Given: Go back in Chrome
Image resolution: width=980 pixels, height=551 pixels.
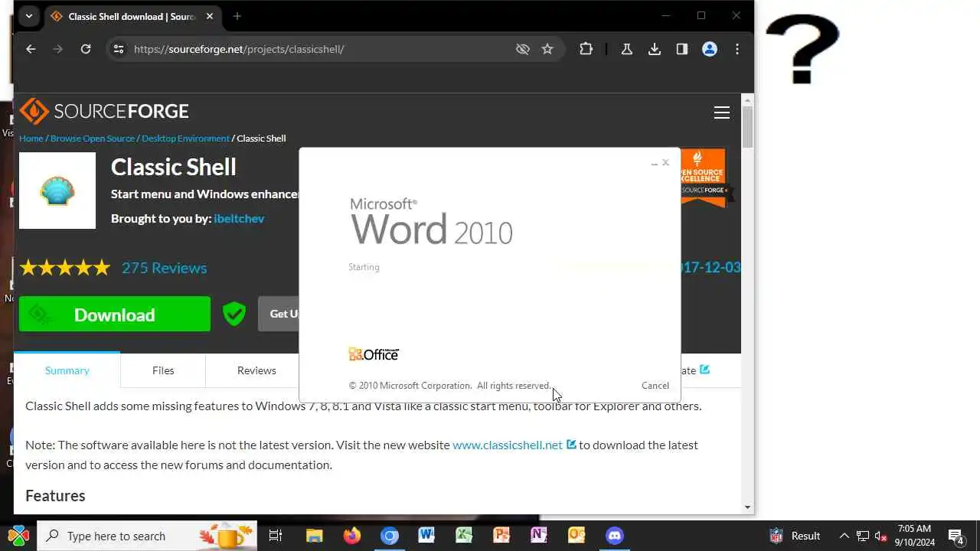Looking at the screenshot, I should 31,49.
